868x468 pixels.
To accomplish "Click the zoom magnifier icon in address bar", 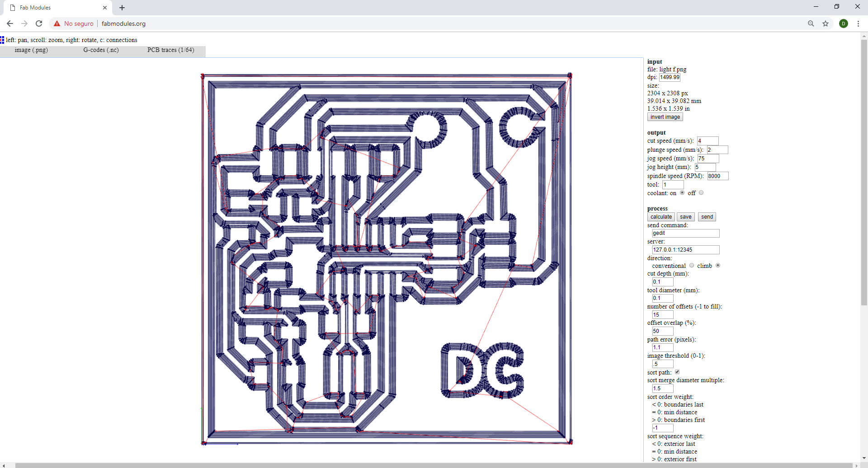I will pyautogui.click(x=811, y=23).
